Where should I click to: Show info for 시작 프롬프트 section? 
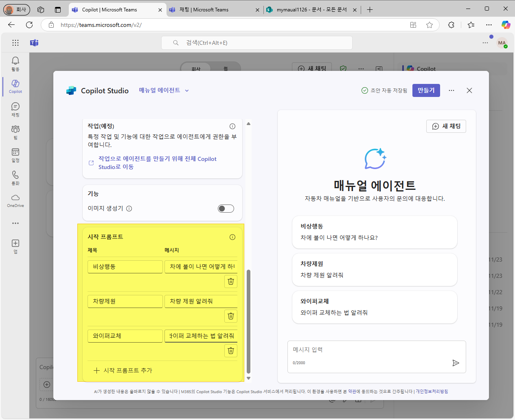232,237
